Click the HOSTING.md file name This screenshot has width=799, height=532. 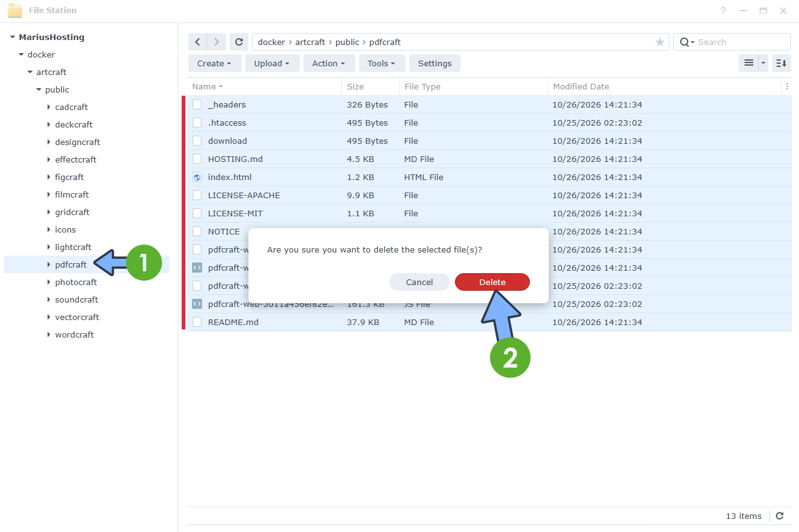(235, 159)
